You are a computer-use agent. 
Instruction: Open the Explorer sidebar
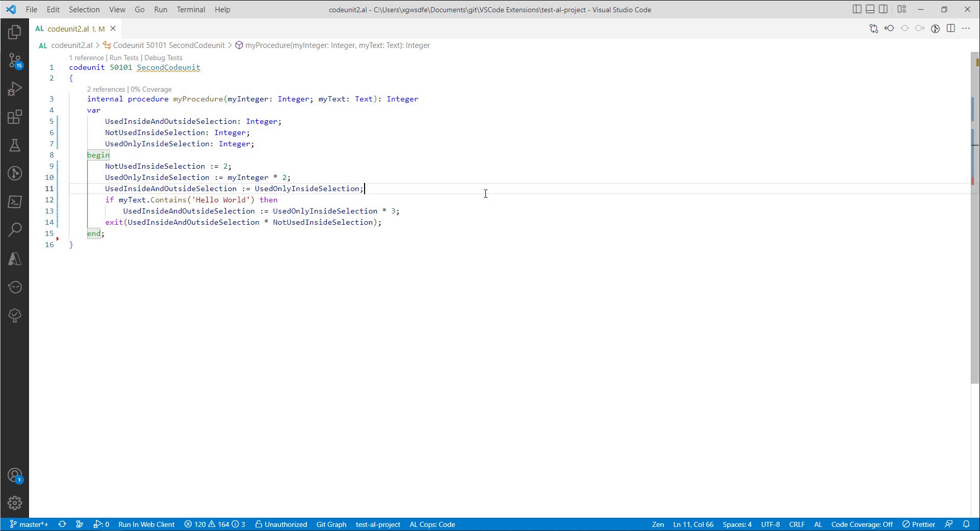[x=14, y=32]
